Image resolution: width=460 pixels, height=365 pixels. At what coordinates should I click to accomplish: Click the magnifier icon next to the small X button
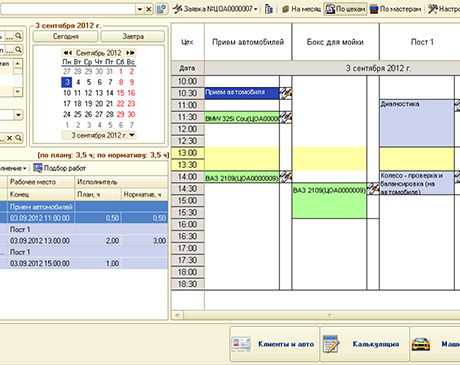click(x=19, y=137)
